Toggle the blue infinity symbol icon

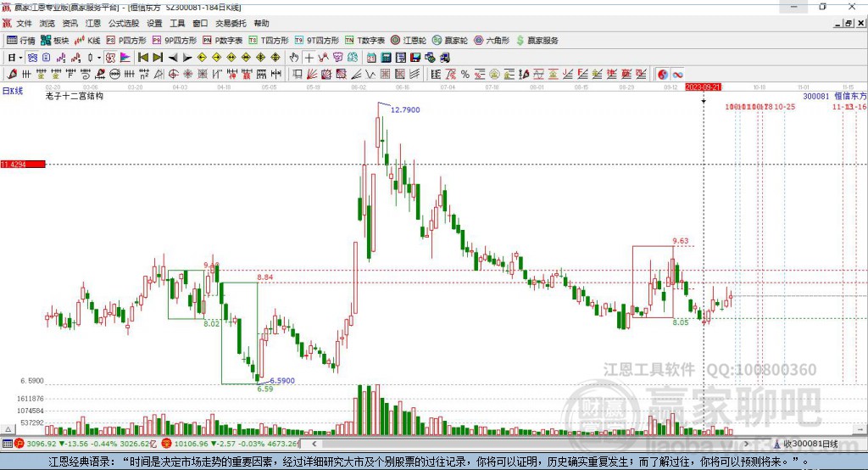pyautogui.click(x=677, y=75)
